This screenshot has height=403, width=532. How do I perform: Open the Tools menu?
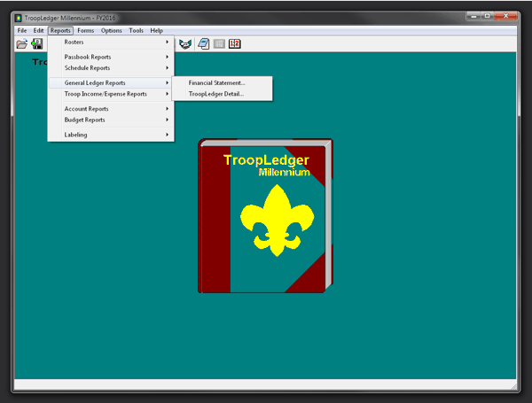pyautogui.click(x=136, y=30)
